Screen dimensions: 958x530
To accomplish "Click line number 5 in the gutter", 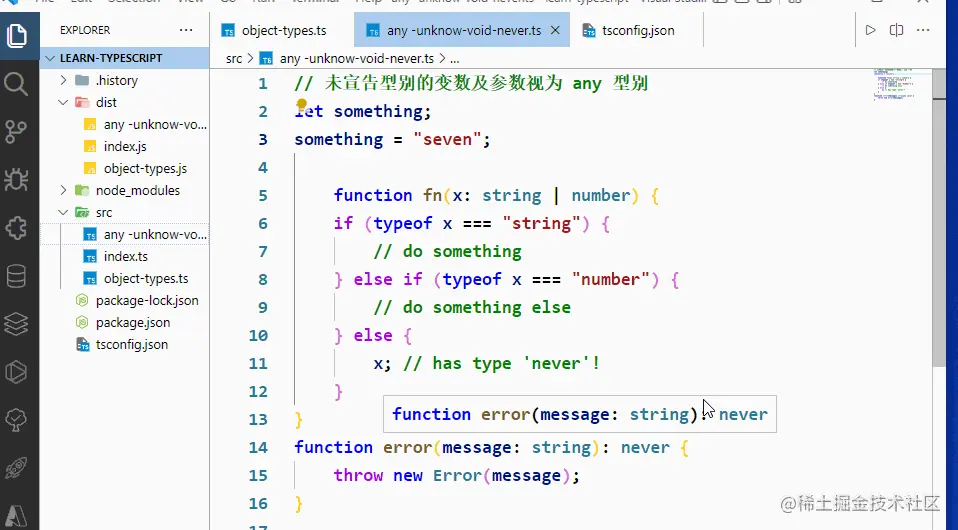I will 263,196.
